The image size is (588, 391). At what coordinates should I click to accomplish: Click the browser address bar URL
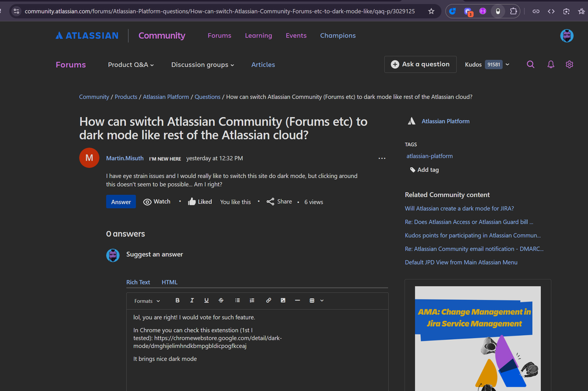pos(220,11)
